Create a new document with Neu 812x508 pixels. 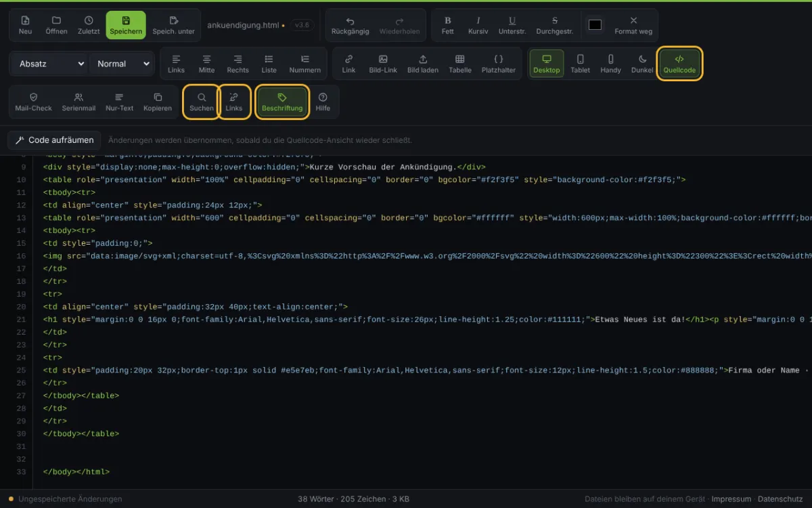[x=25, y=25]
